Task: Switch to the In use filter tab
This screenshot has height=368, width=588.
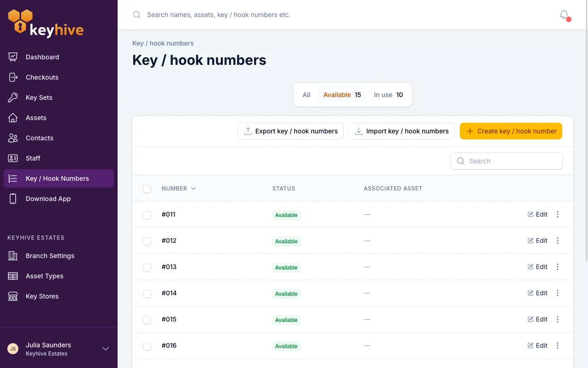Action: 388,95
